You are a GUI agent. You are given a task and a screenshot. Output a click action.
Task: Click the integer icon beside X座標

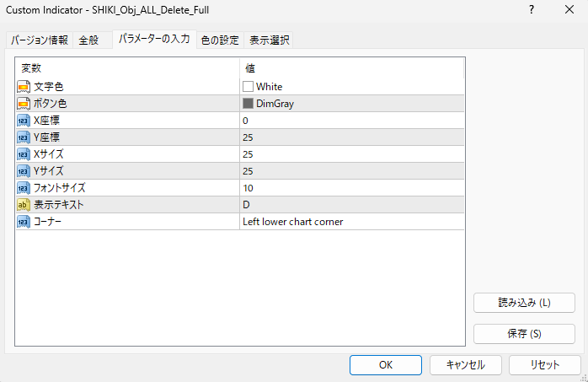(24, 121)
